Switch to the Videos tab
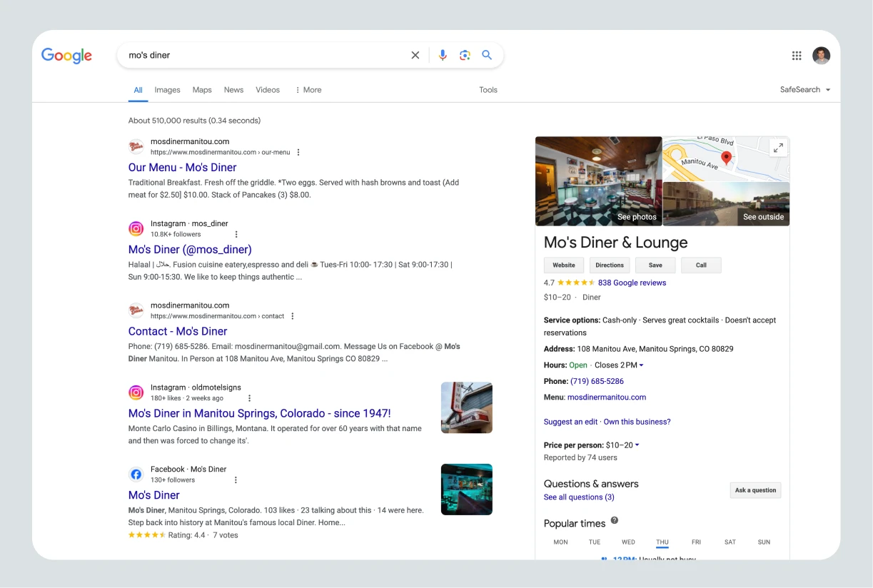The image size is (873, 588). (x=268, y=90)
